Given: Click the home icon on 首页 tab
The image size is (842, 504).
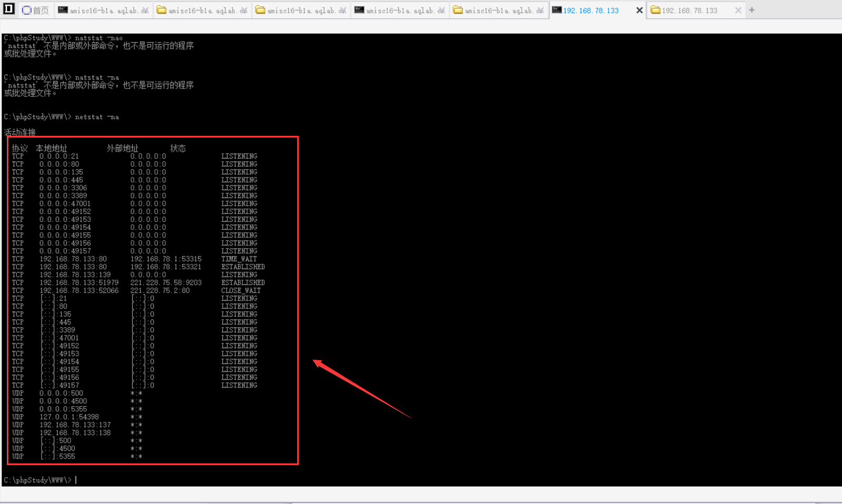Looking at the screenshot, I should pyautogui.click(x=26, y=10).
